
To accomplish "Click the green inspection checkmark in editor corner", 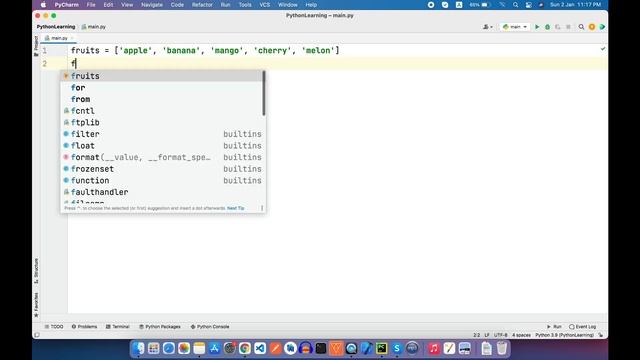I will [603, 49].
